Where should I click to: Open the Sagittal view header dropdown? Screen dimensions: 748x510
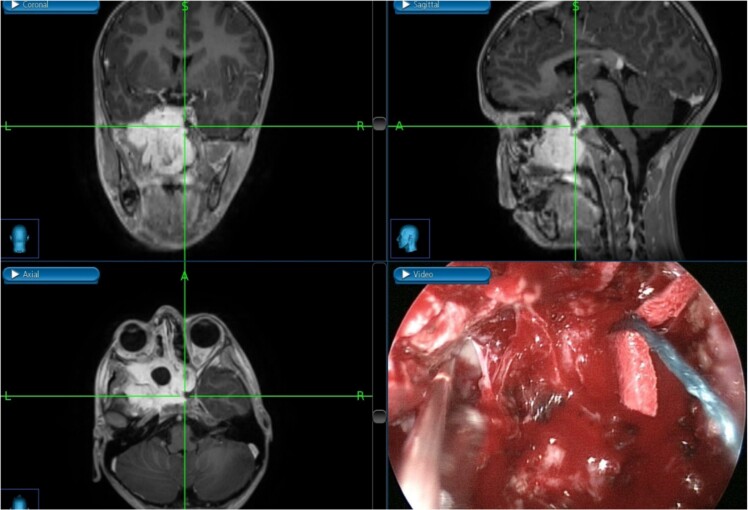(442, 6)
